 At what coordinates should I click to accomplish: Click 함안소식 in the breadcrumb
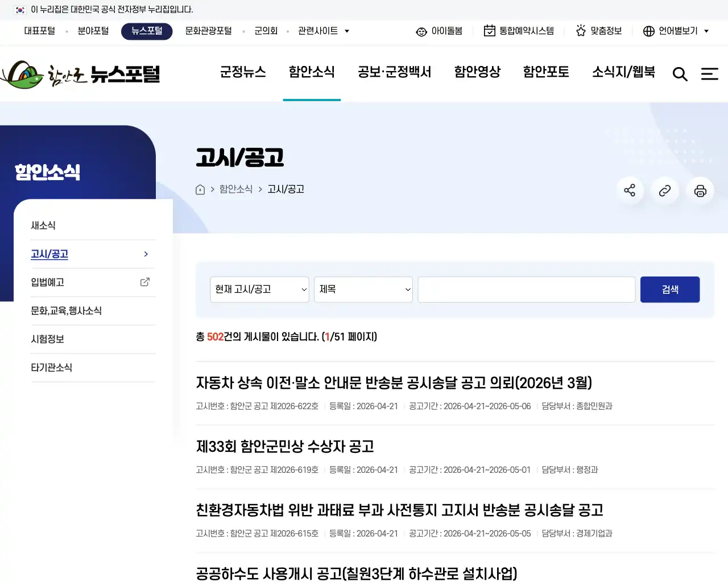[236, 189]
